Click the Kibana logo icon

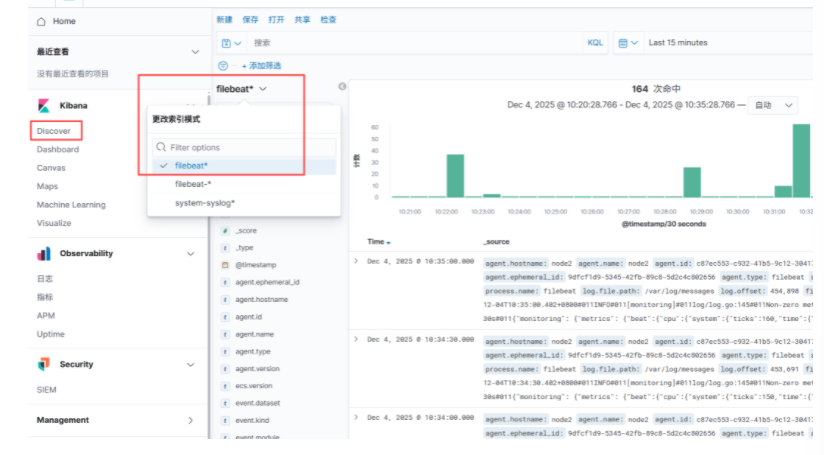point(43,106)
